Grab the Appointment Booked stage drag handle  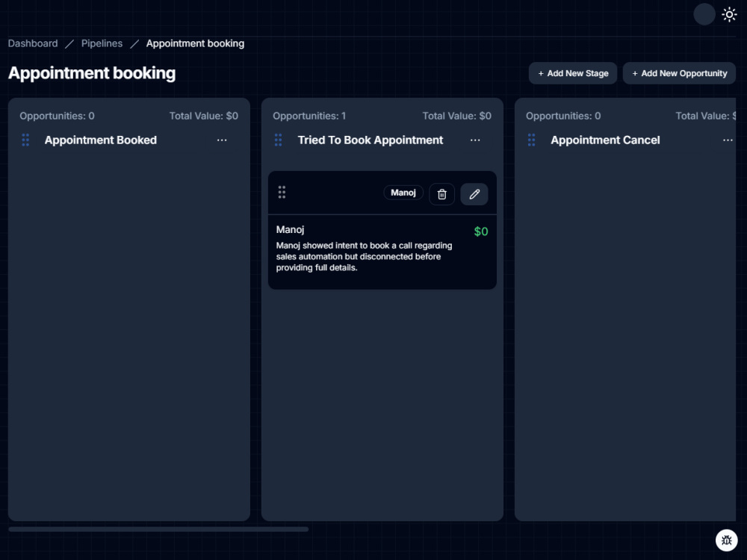pos(25,140)
